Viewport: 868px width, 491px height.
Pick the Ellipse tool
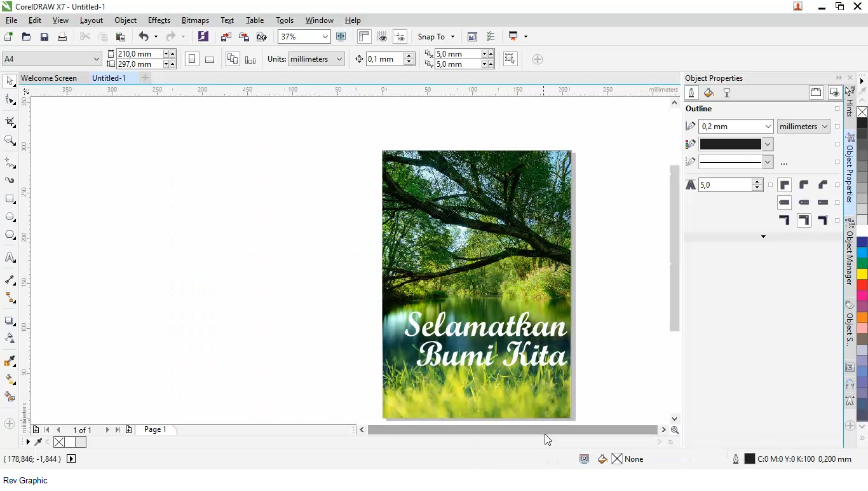click(x=10, y=218)
